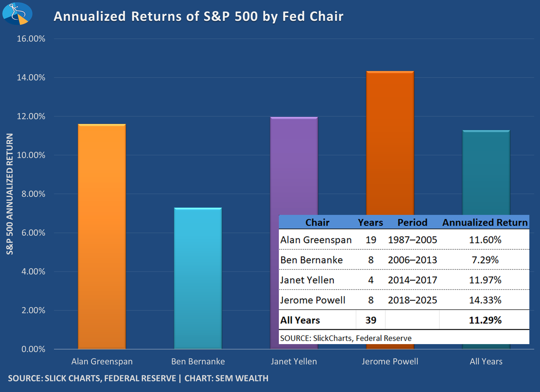
Task: Click the 2014–2017 period cell
Action: pos(412,280)
